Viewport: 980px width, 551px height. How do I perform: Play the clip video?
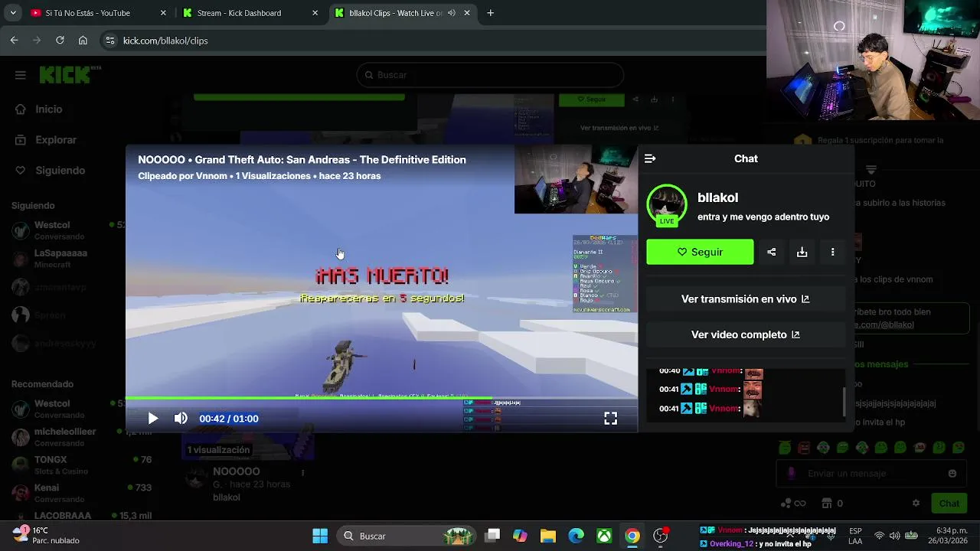[153, 419]
